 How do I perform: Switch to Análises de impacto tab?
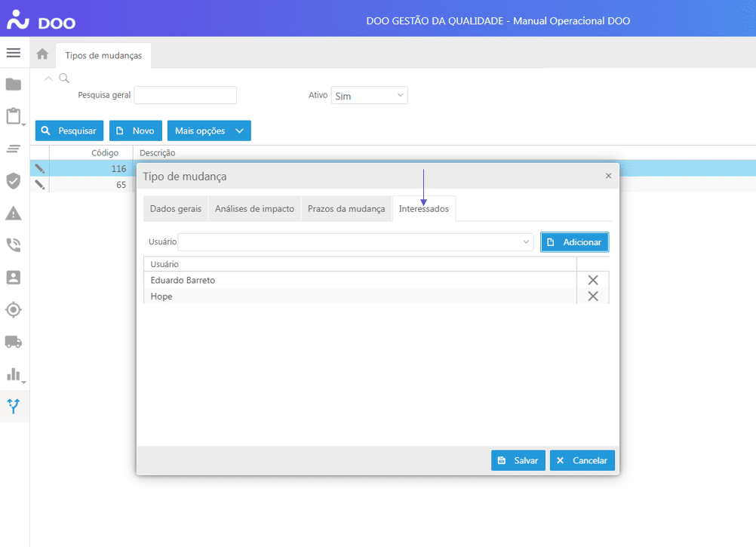click(254, 209)
